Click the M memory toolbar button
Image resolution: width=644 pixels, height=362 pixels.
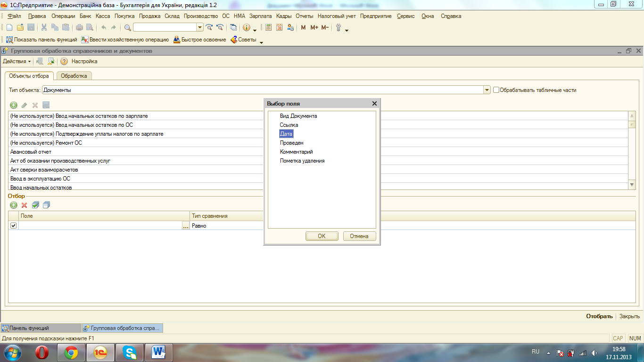(303, 28)
